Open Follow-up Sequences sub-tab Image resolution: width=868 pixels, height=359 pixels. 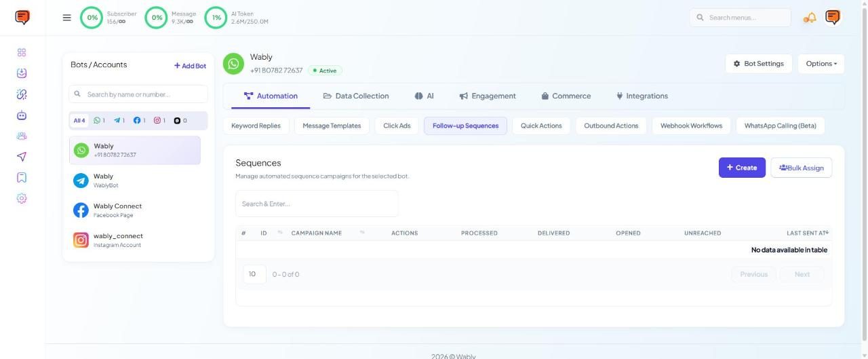tap(465, 126)
